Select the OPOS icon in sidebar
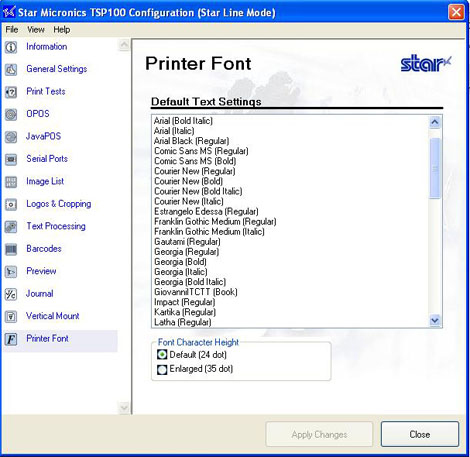 tap(11, 114)
